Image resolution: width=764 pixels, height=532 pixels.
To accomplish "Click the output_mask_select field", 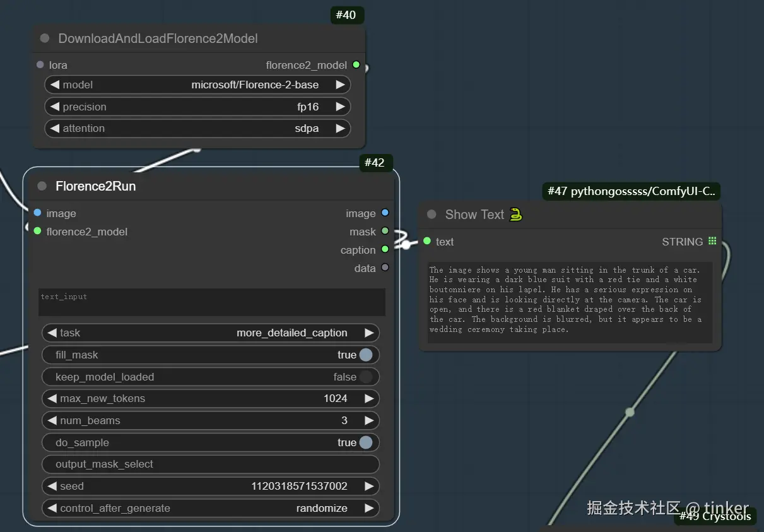I will pyautogui.click(x=211, y=464).
